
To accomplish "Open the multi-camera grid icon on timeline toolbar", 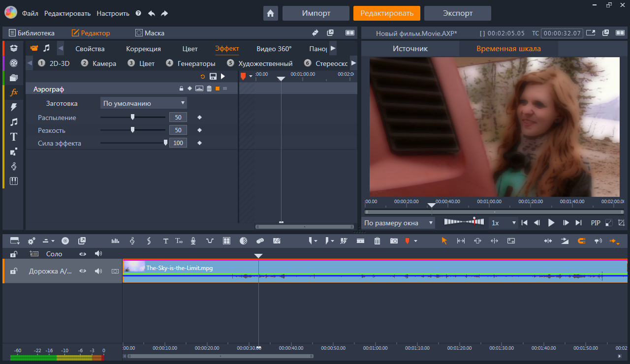I will click(x=226, y=241).
